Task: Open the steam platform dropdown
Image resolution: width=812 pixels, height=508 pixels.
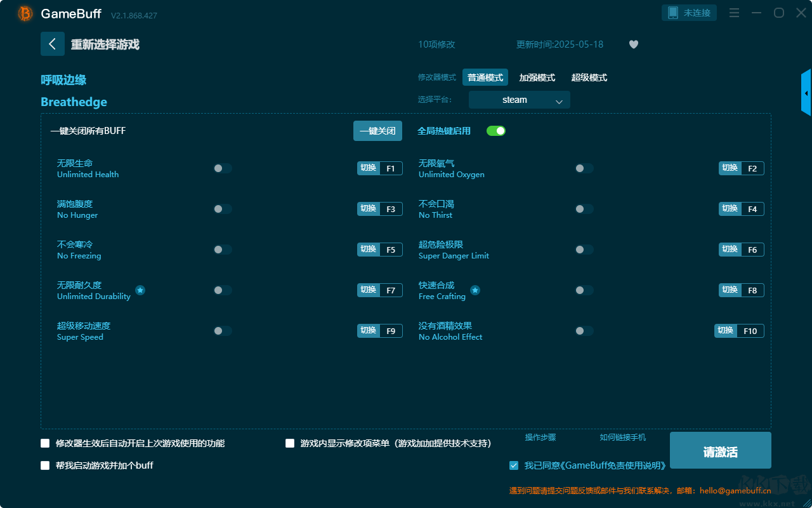Action: (519, 100)
